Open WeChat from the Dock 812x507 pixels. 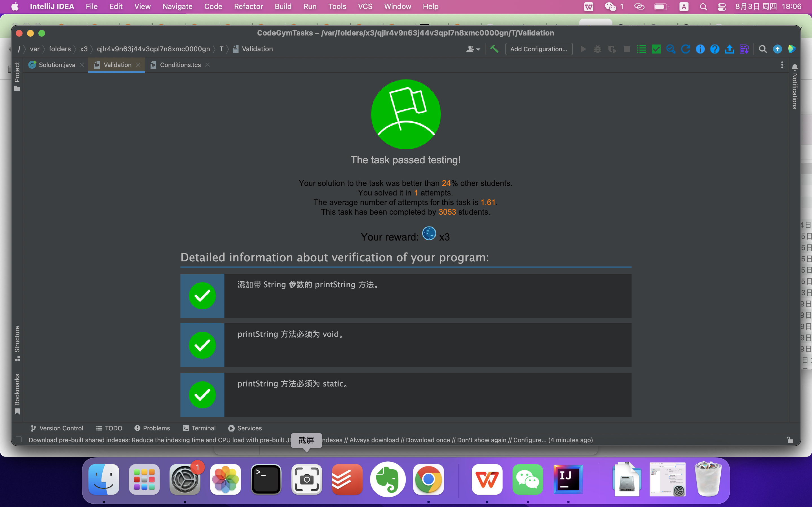528,479
